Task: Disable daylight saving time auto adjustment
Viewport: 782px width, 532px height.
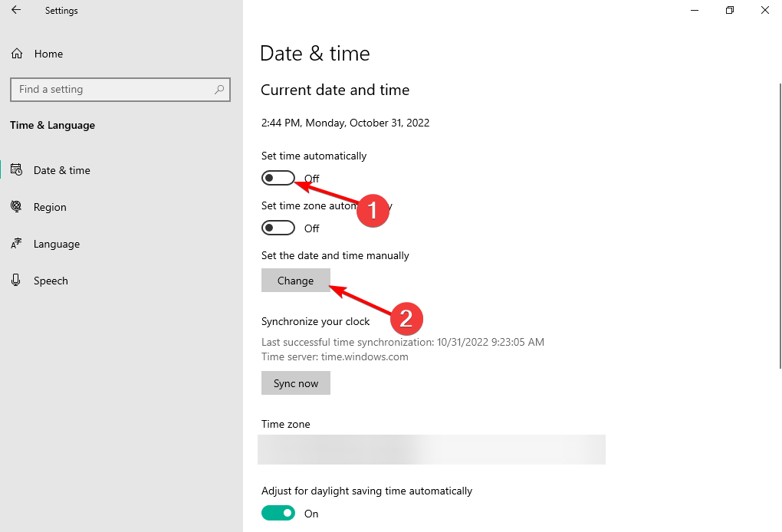Action: pyautogui.click(x=278, y=513)
